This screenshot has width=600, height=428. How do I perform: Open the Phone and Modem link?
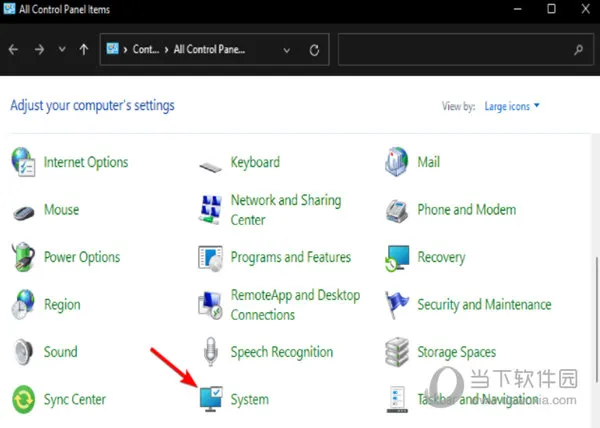click(x=466, y=210)
